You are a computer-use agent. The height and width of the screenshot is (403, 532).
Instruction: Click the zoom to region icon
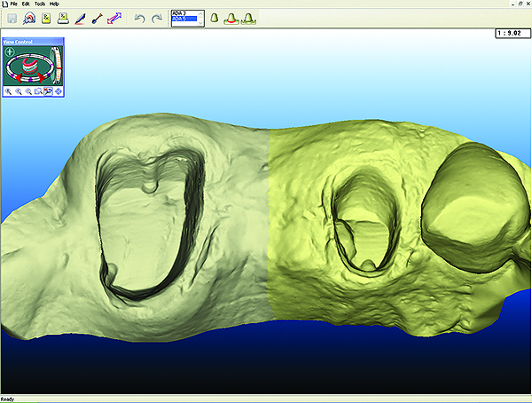(38, 91)
